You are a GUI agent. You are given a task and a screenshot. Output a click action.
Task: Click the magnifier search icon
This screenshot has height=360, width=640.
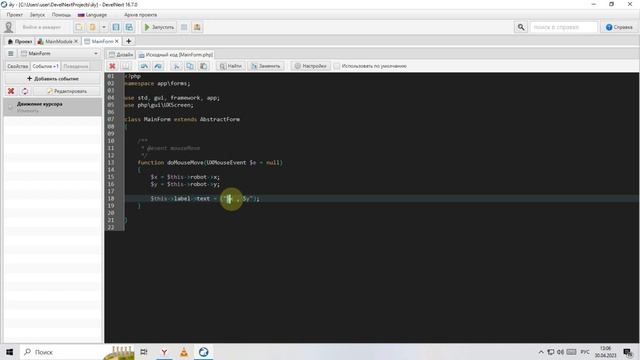coord(521,27)
